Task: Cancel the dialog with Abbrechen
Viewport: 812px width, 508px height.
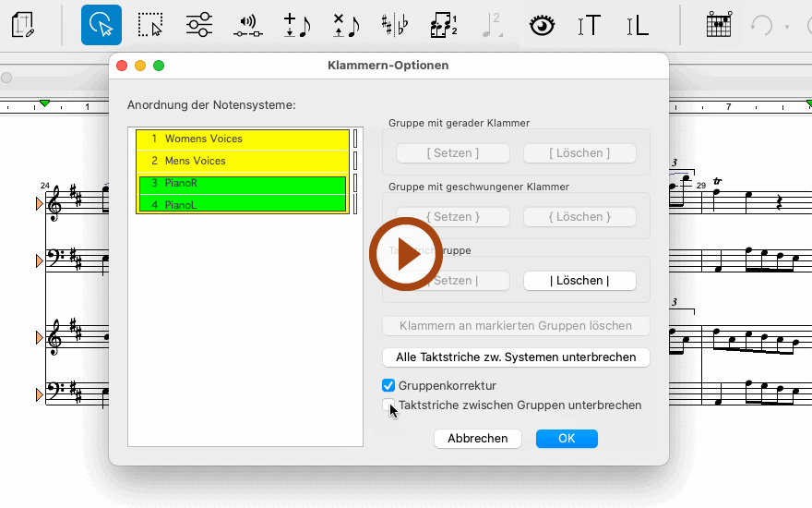Action: pos(478,439)
